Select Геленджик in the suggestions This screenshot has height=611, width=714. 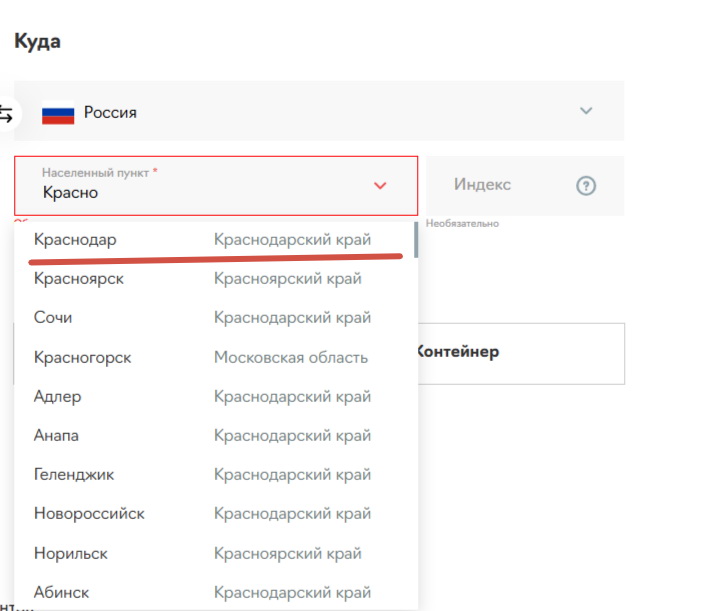coord(74,474)
